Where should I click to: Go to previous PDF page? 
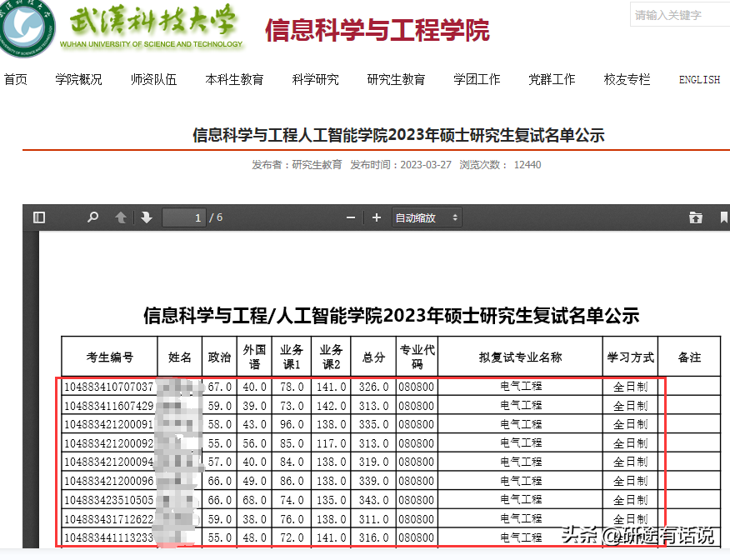click(121, 217)
